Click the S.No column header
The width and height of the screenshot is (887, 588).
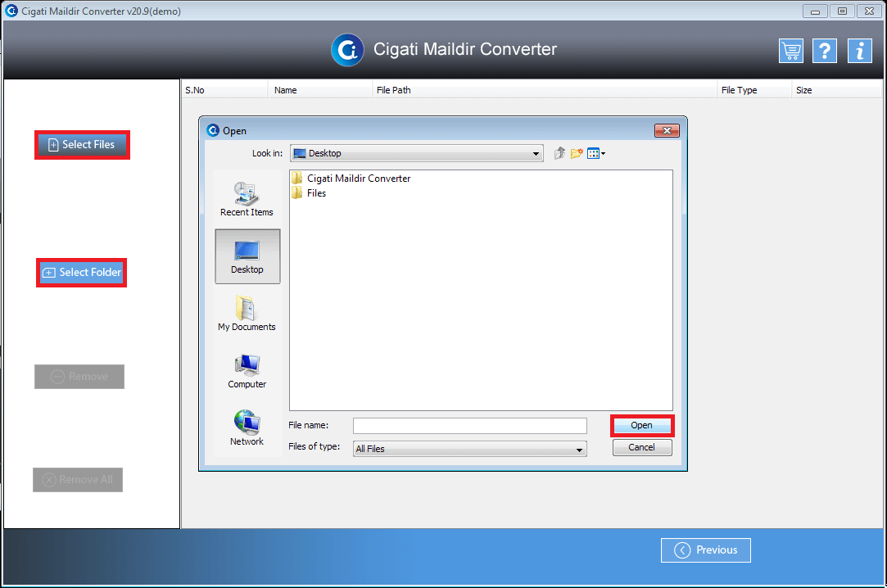click(224, 90)
